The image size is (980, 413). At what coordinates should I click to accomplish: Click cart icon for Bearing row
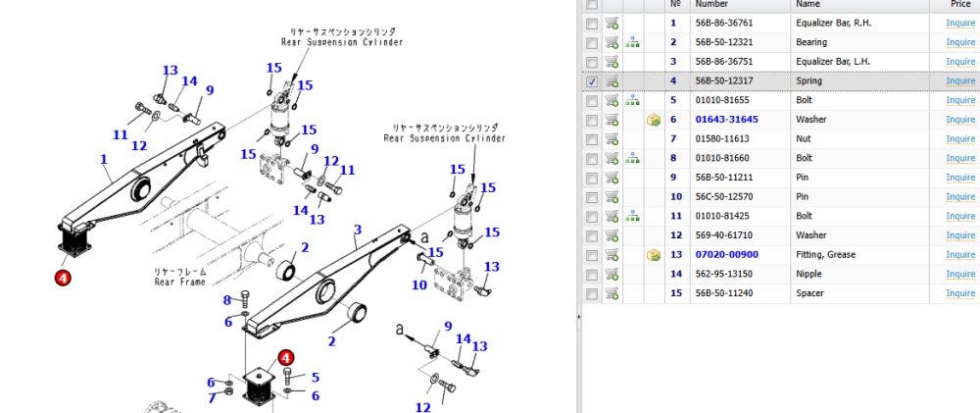612,43
